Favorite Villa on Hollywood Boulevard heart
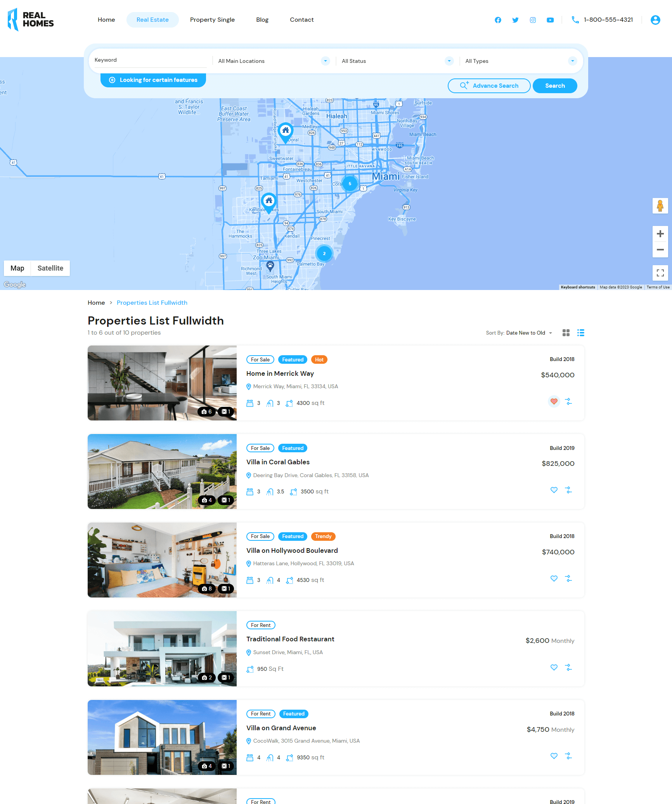The height and width of the screenshot is (804, 672). 554,578
